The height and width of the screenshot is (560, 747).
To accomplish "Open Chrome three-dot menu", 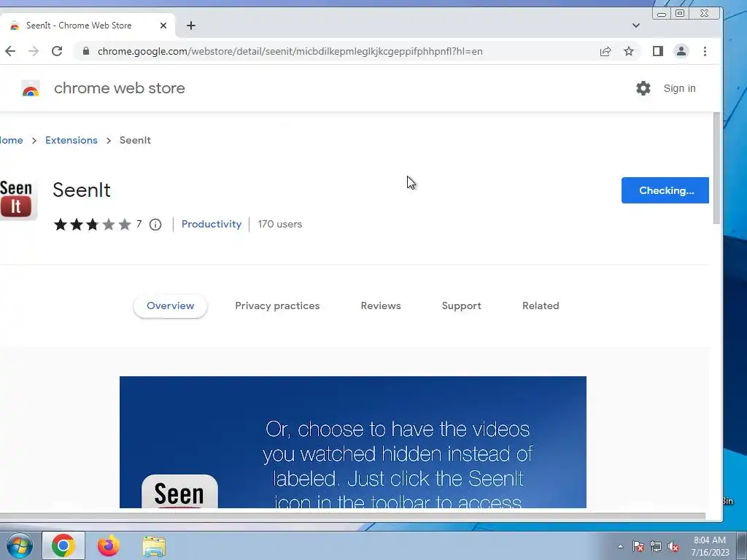I will point(705,52).
